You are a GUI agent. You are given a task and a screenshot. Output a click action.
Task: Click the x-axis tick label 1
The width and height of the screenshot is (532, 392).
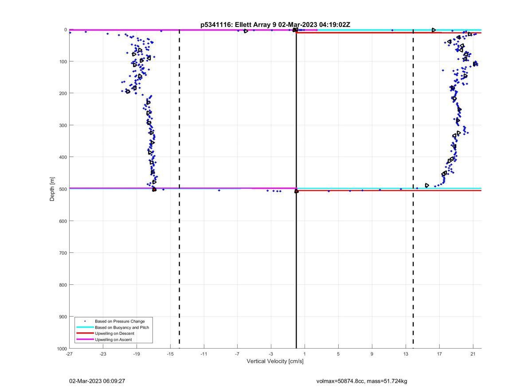click(x=305, y=354)
